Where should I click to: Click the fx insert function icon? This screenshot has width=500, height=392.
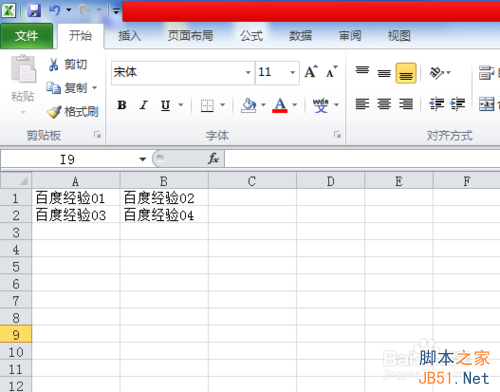(x=213, y=158)
